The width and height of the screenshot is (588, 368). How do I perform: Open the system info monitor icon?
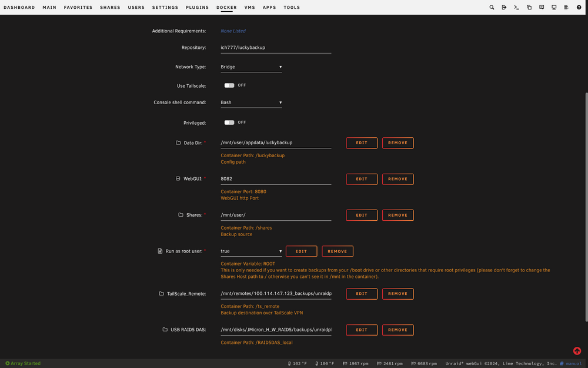point(554,7)
